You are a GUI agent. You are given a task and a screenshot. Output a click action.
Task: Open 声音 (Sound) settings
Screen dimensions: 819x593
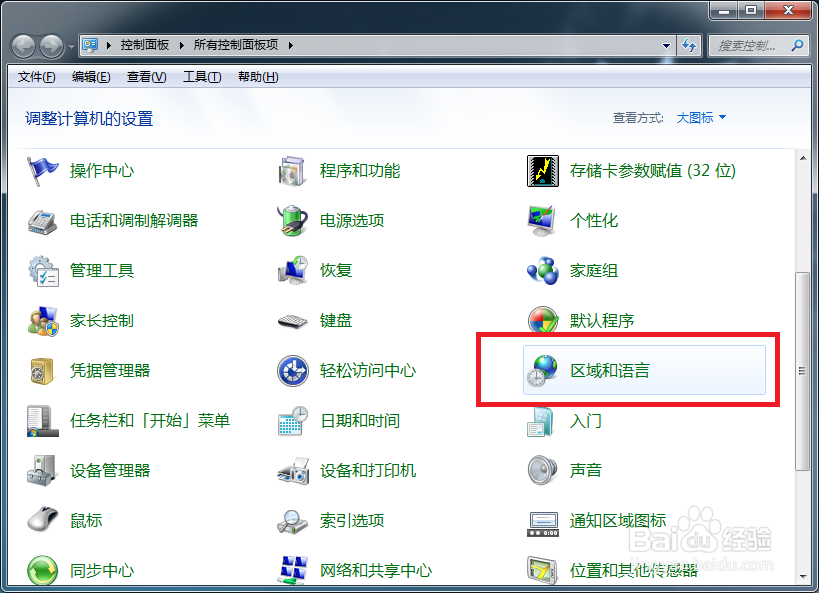pyautogui.click(x=585, y=470)
